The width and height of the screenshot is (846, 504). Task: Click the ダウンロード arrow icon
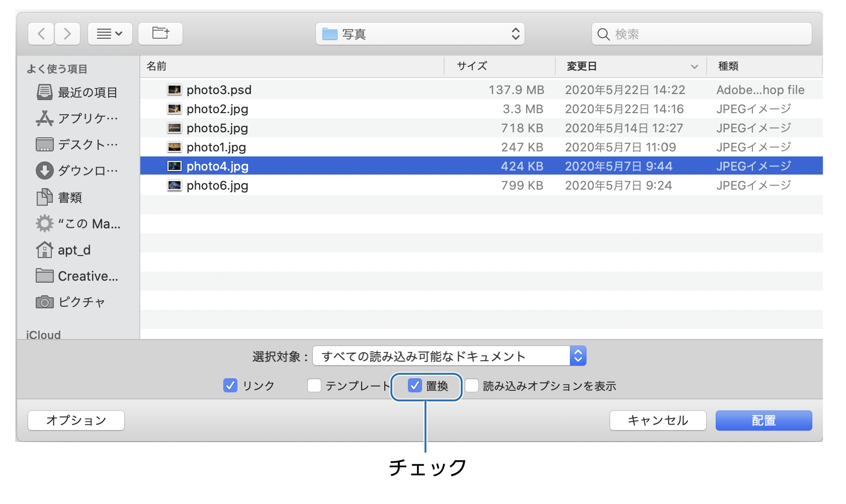pos(45,171)
